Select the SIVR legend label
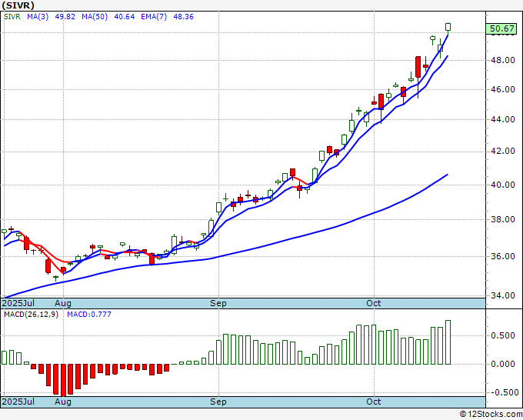 (x=12, y=17)
